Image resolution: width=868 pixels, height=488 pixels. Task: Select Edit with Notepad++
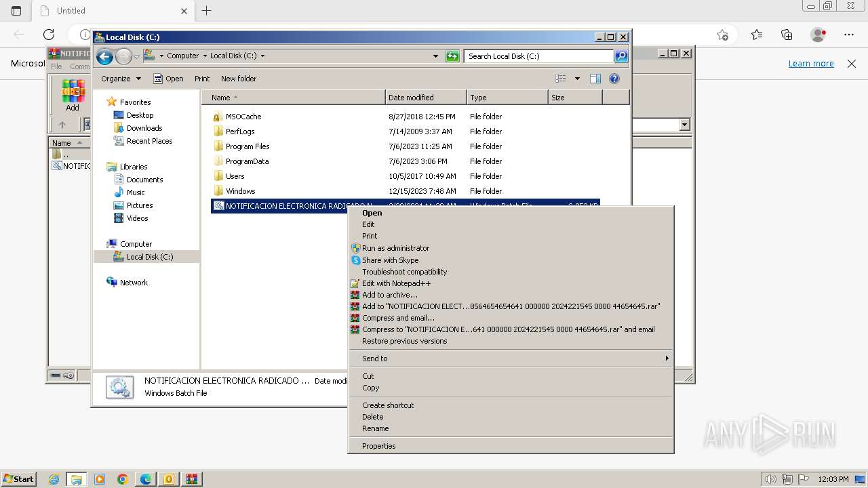coord(511,283)
